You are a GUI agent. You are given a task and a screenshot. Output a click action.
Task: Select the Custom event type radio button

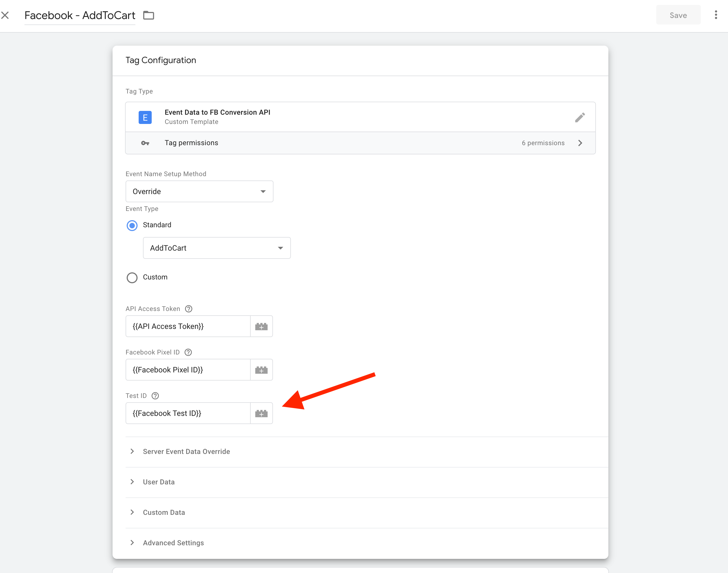coord(132,278)
